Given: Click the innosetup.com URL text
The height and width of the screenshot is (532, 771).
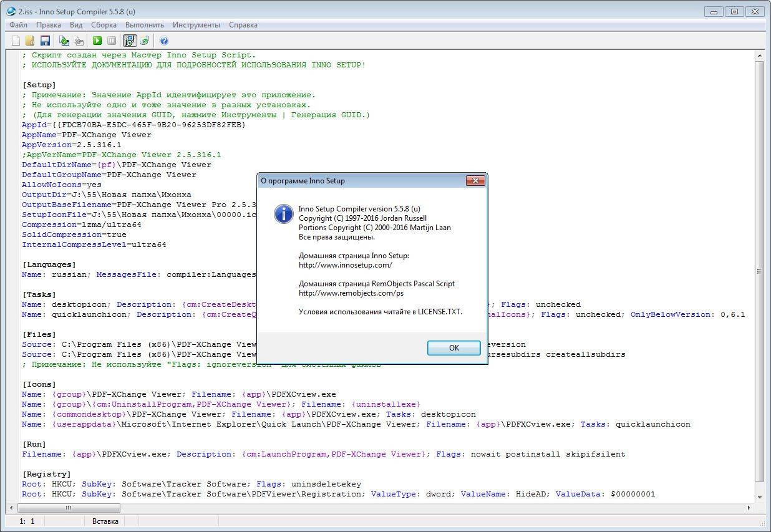Looking at the screenshot, I should coord(346,265).
